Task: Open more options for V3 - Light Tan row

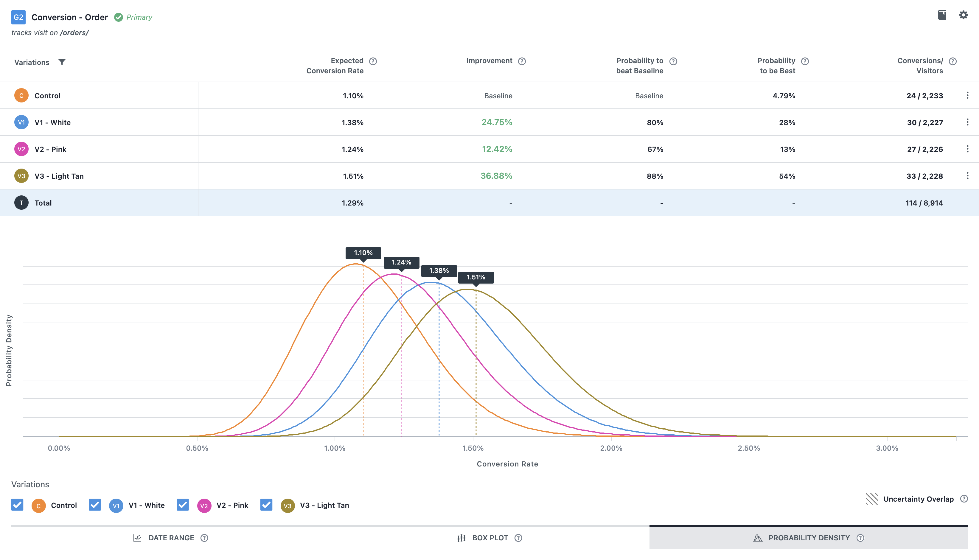Action: 967,176
